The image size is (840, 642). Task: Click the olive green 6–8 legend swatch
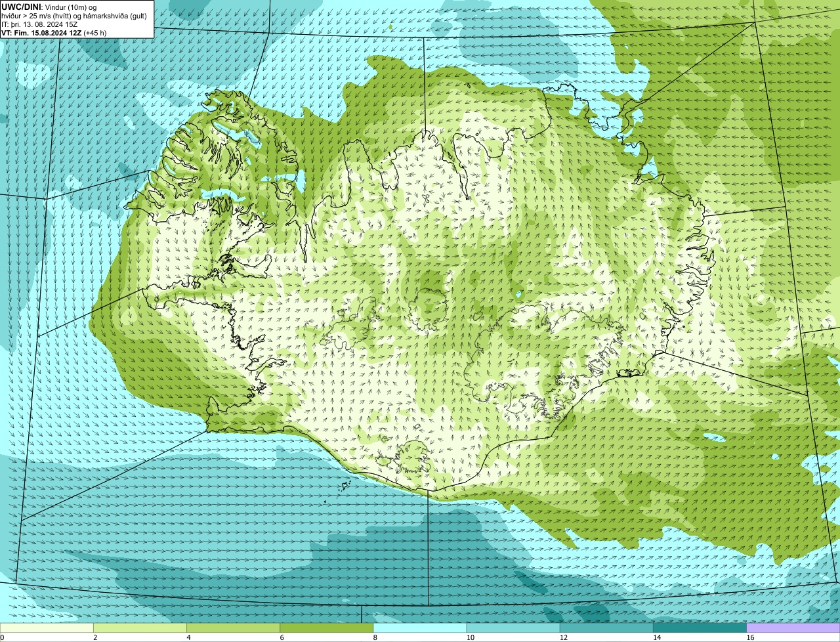(327, 628)
